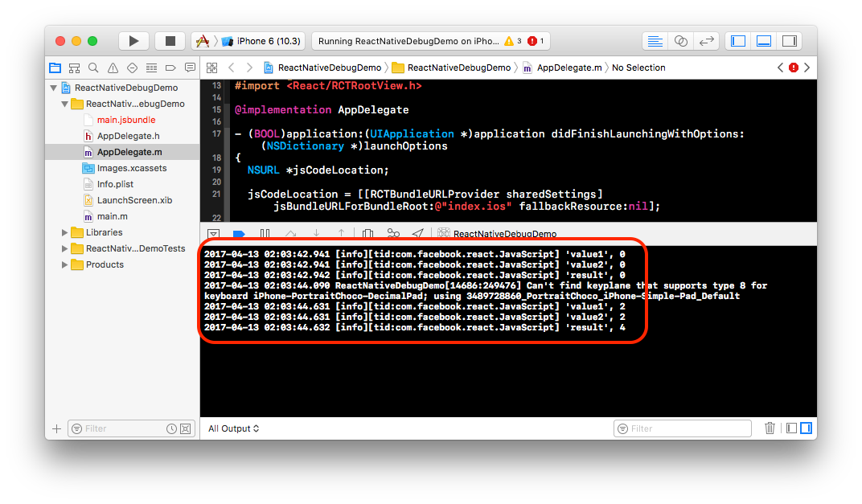Go forward in editor history

click(249, 68)
